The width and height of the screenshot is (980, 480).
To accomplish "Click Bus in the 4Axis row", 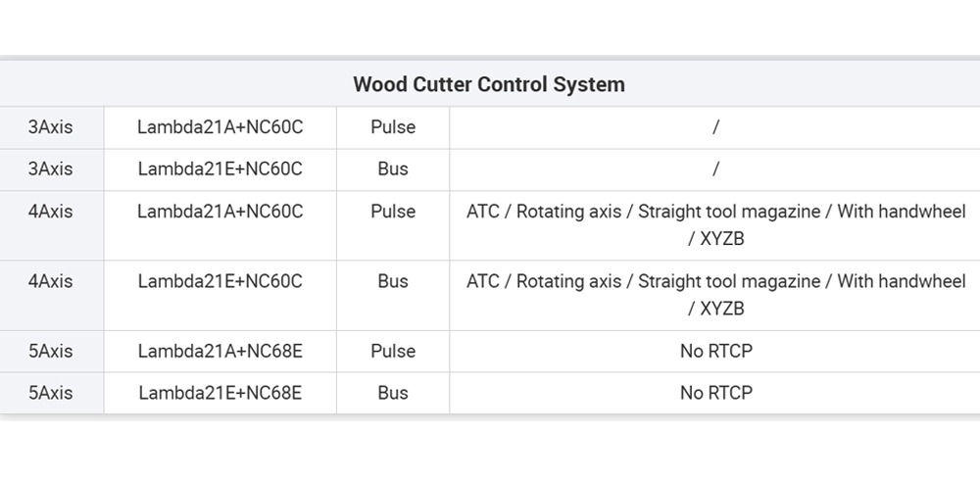I will [393, 281].
